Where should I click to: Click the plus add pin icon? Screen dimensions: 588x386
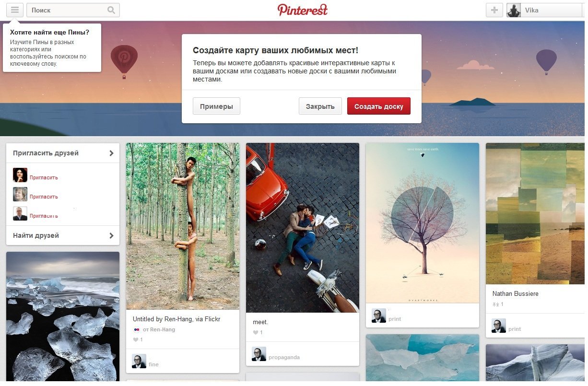point(494,10)
